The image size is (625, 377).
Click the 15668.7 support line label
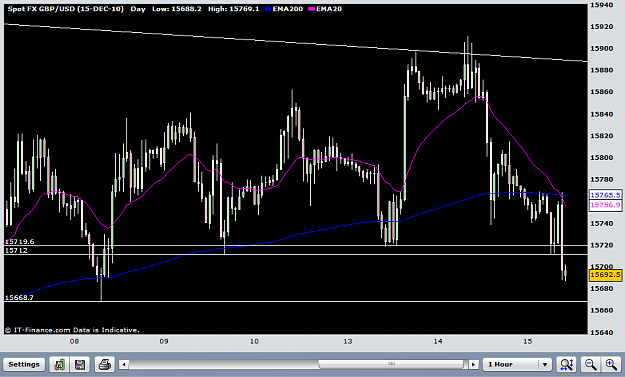click(x=19, y=297)
